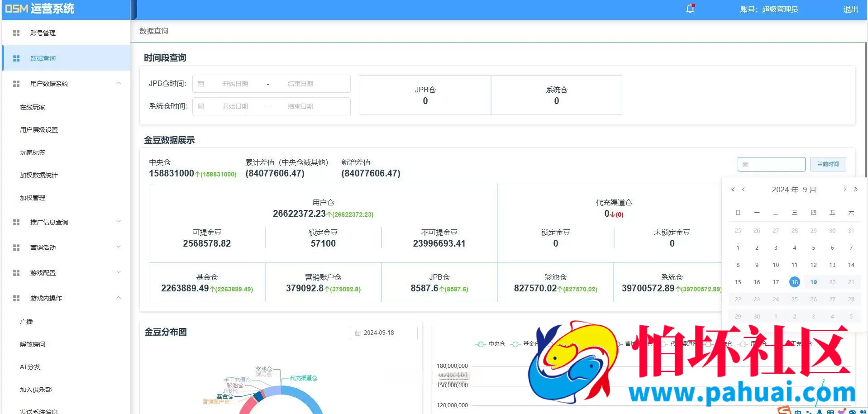Image resolution: width=868 pixels, height=414 pixels.
Task: Click the OSM 运营系统 logo
Action: [40, 9]
